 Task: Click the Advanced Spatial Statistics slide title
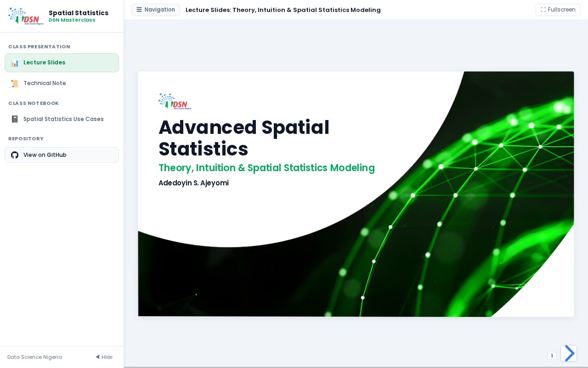click(244, 138)
